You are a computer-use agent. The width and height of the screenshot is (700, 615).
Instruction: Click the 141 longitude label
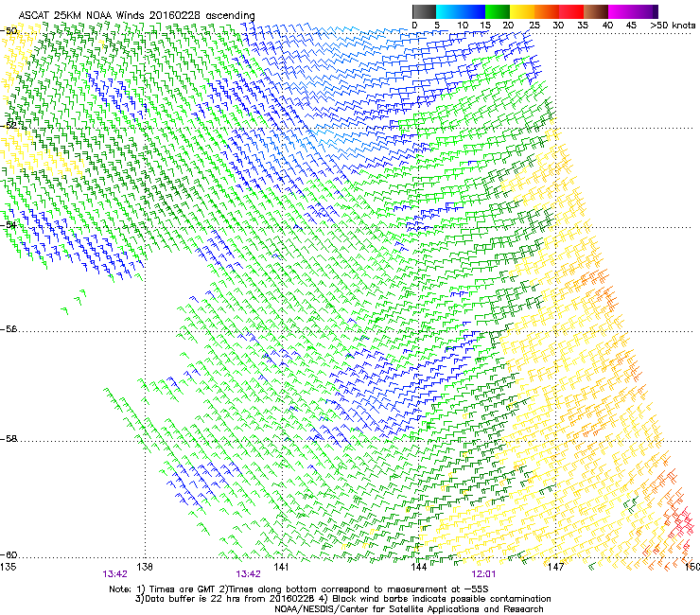click(x=282, y=567)
